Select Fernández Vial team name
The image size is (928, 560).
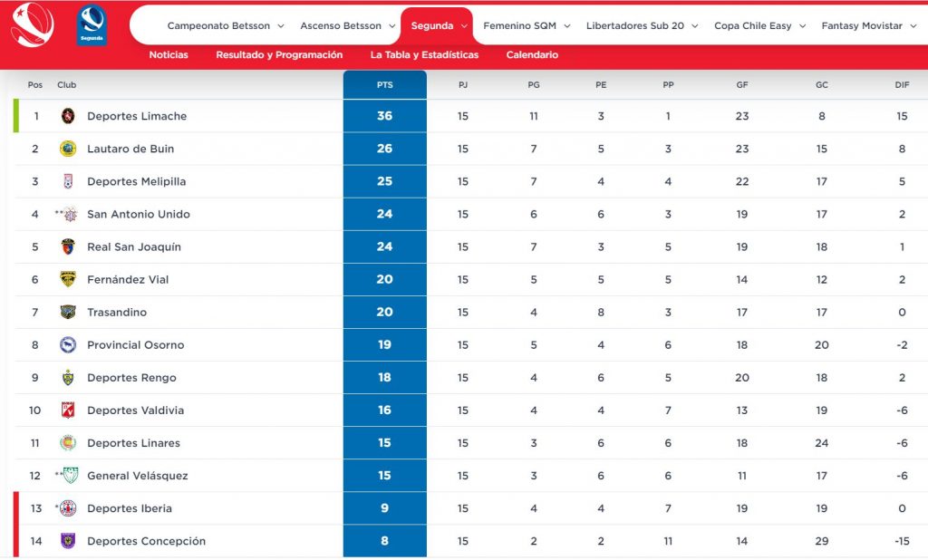pos(128,279)
